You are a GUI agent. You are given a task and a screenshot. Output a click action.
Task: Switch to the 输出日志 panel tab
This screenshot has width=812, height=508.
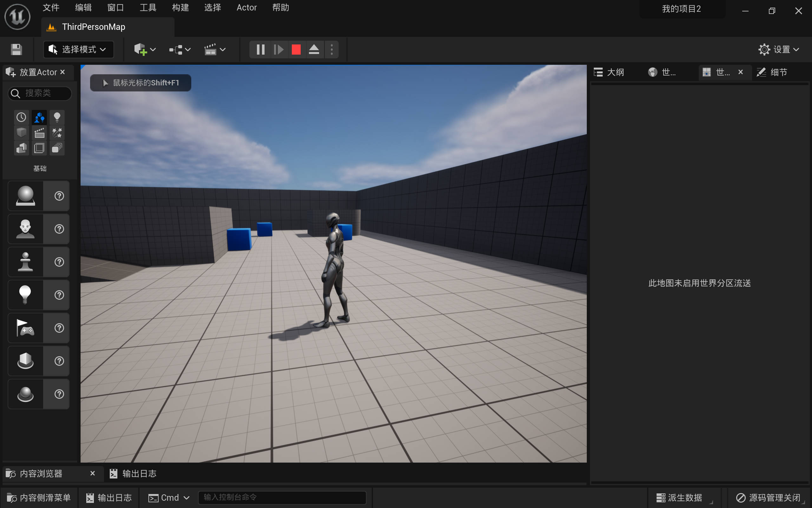[x=133, y=473]
